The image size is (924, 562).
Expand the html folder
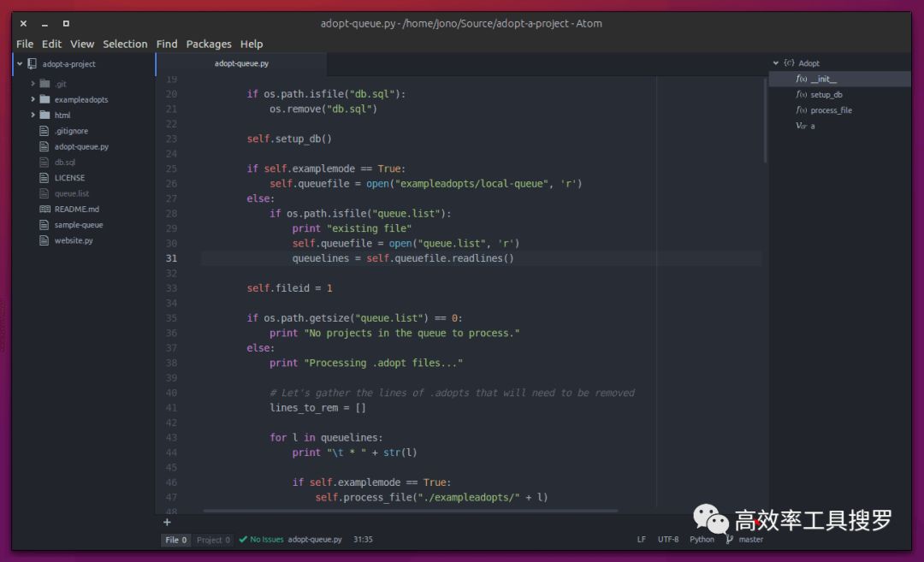(33, 115)
